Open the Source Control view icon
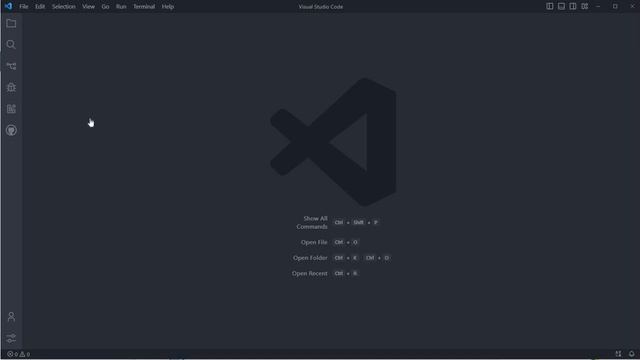 [11, 66]
